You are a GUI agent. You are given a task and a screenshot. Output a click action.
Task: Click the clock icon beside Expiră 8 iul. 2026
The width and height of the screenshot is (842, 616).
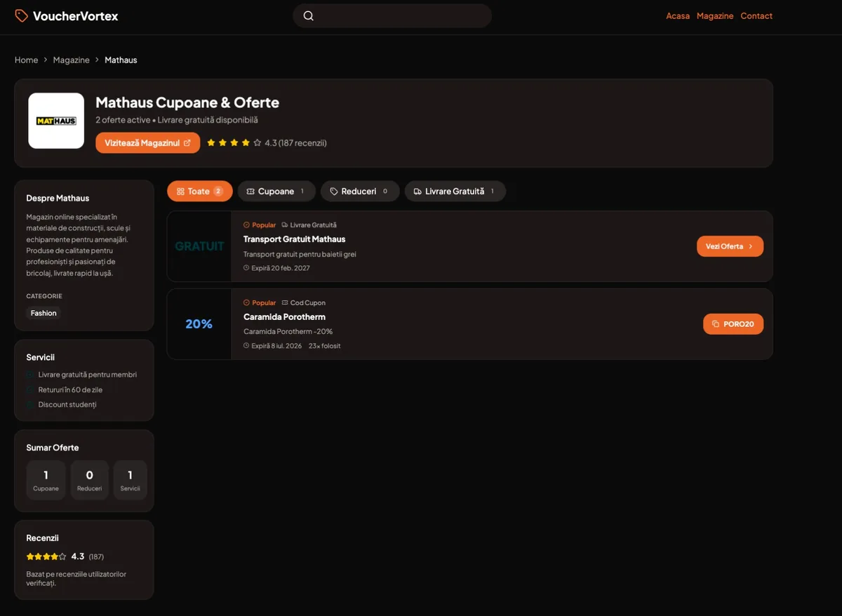tap(246, 346)
